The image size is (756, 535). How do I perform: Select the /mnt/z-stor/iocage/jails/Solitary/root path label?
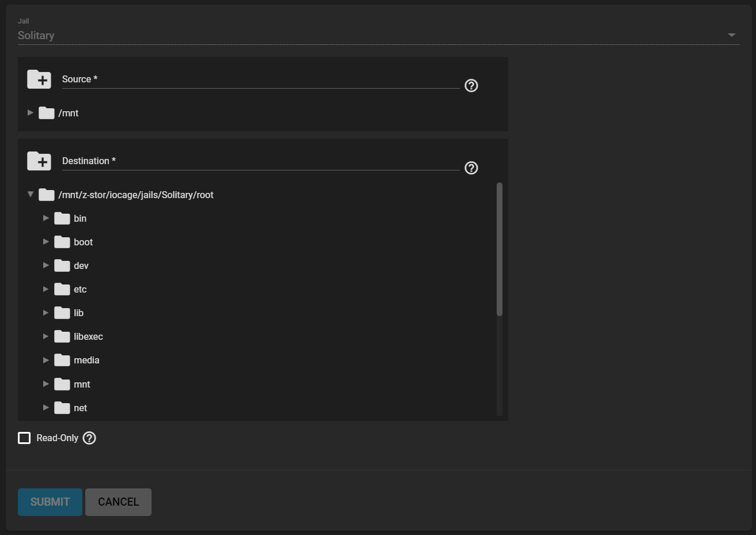pos(136,195)
